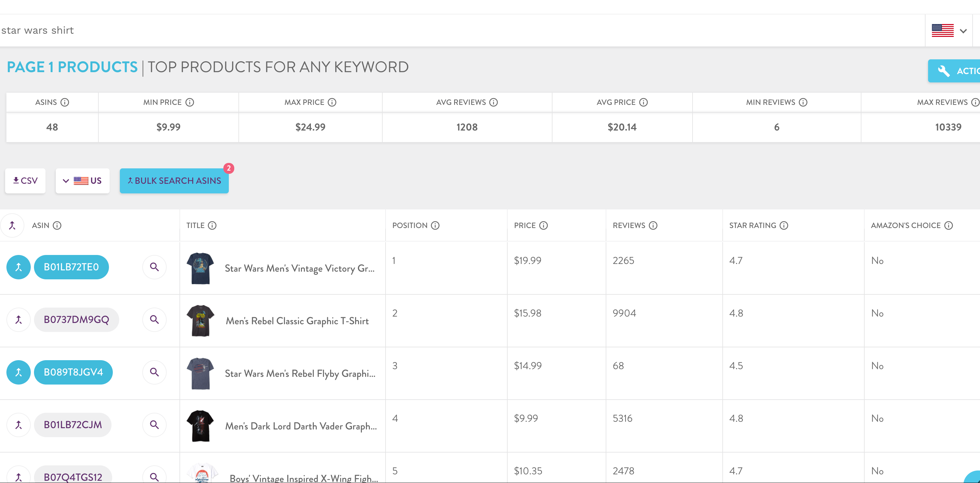Open the flag dropdown in the top right
Image resolution: width=980 pixels, height=483 pixels.
964,30
